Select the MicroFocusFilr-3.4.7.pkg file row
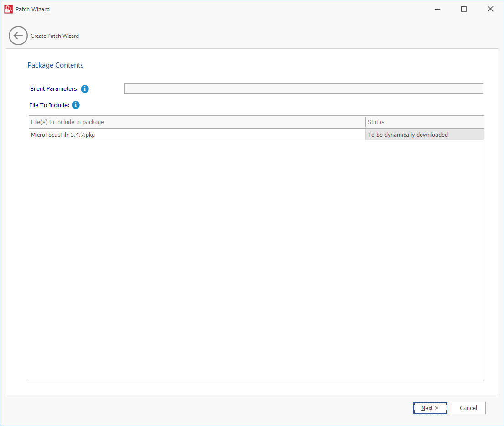Image resolution: width=504 pixels, height=426 pixels. (x=197, y=135)
